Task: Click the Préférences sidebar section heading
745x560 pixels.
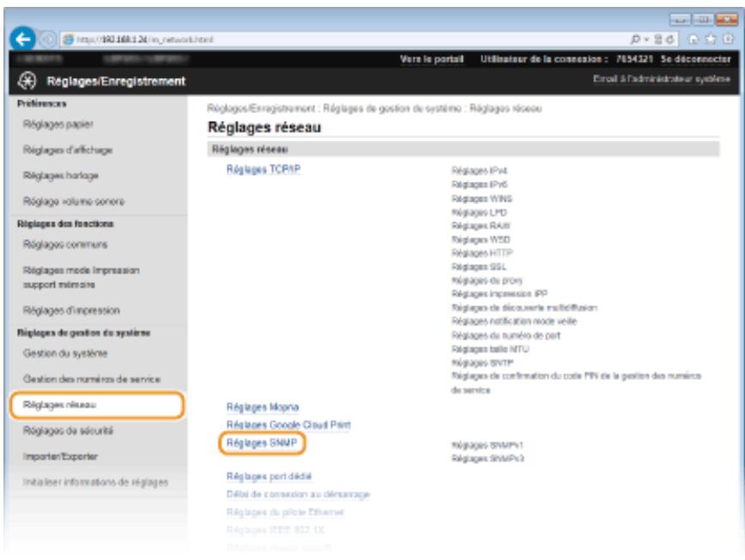Action: [x=42, y=104]
